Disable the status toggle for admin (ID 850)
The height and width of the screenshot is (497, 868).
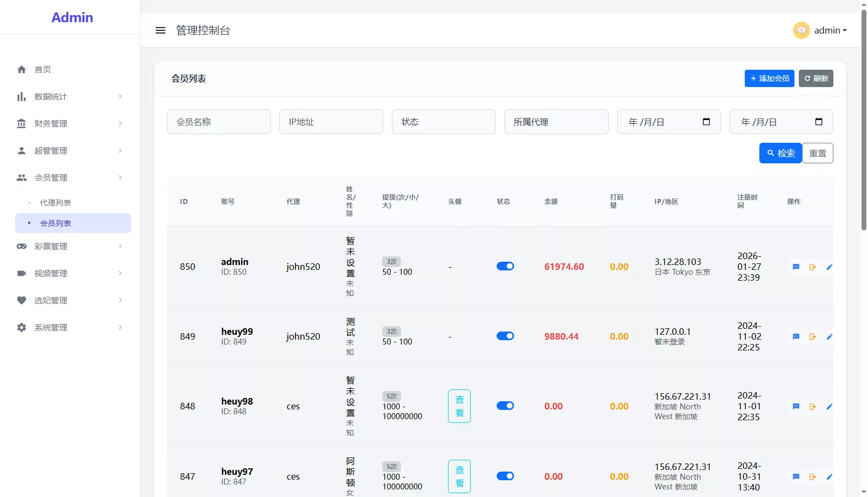point(505,266)
